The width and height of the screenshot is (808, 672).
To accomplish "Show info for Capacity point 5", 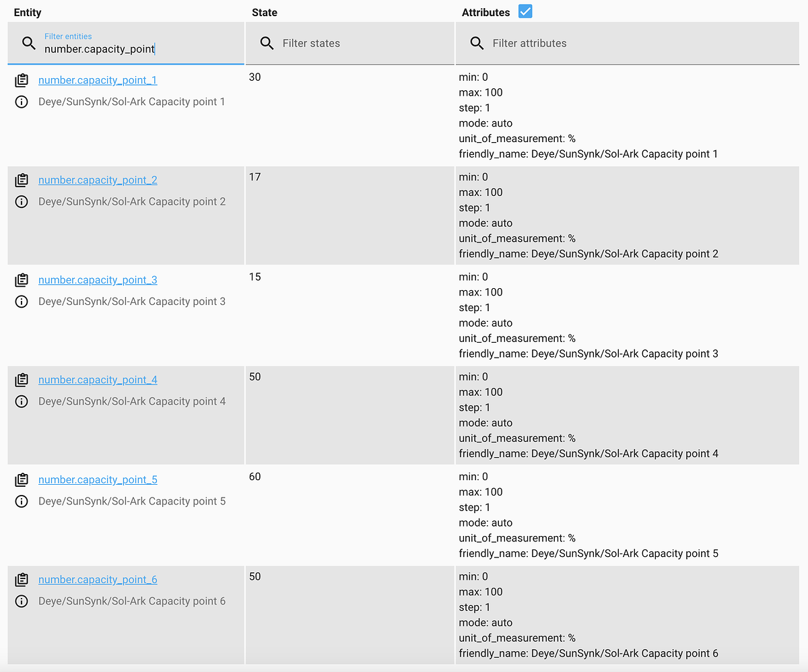I will (22, 502).
